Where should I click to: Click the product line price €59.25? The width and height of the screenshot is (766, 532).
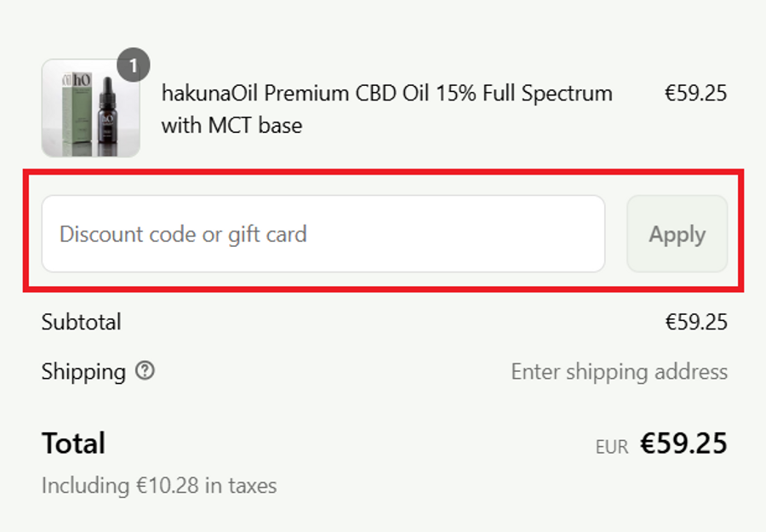pyautogui.click(x=695, y=94)
